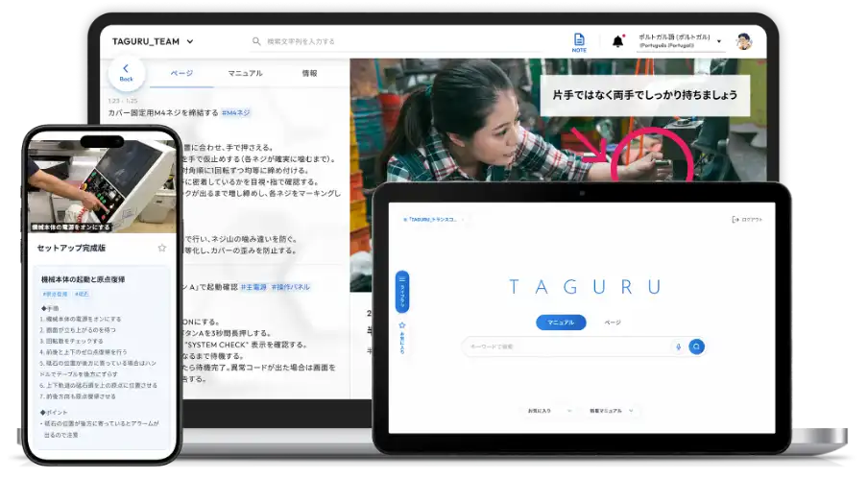868x478 pixels.
Task: Click the microphone voice search icon
Action: pos(678,347)
